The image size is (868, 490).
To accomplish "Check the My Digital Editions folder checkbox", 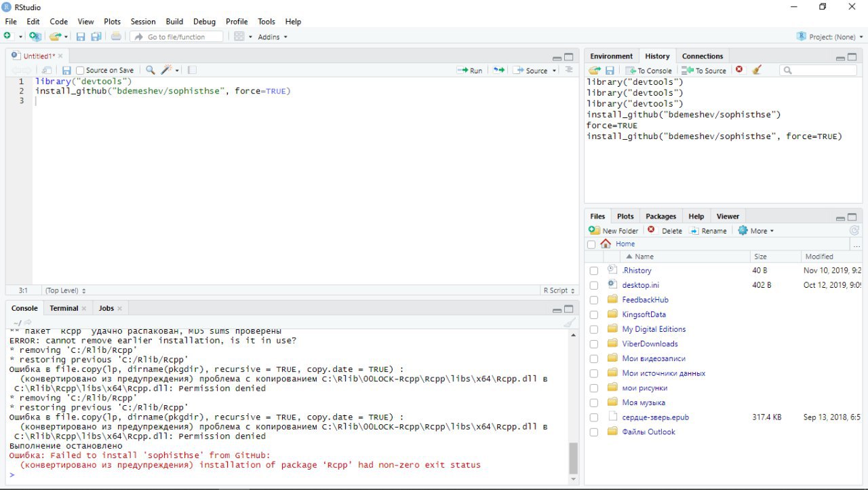I will (594, 330).
